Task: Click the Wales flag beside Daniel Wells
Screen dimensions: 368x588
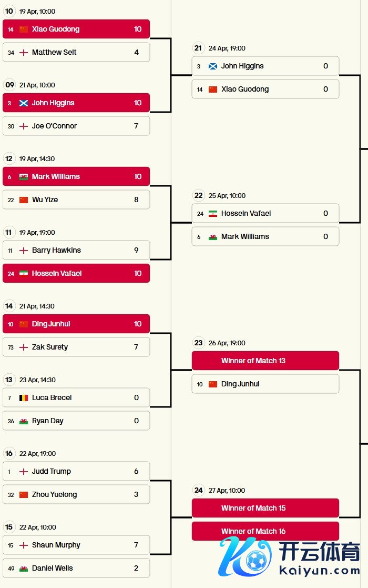Action: point(24,569)
